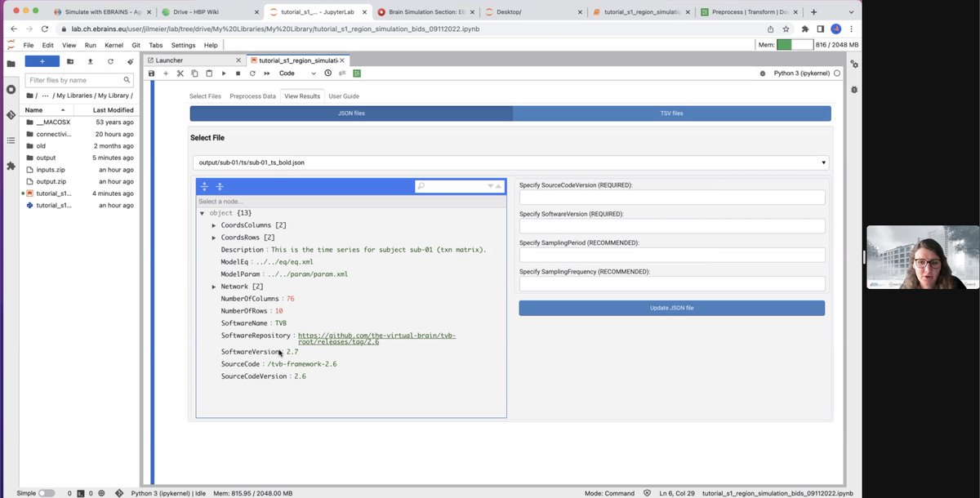This screenshot has width=980, height=498.
Task: Open the running kernels sidebar icon
Action: pyautogui.click(x=11, y=89)
